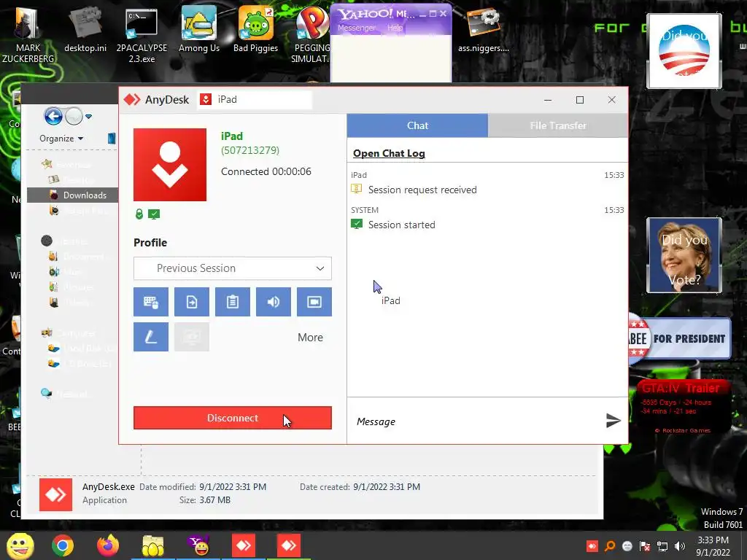The image size is (747, 560).
Task: Click second AnyDesk taskbar button
Action: [x=289, y=545]
